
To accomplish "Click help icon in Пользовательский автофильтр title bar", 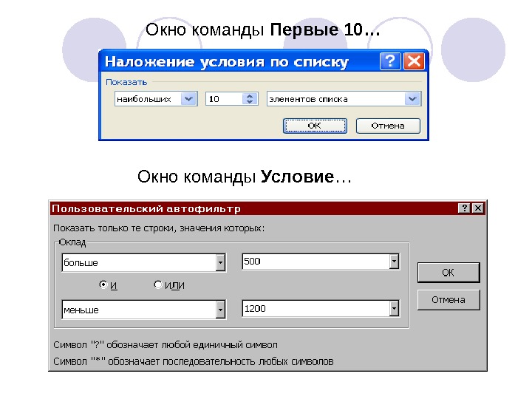I will click(x=464, y=208).
